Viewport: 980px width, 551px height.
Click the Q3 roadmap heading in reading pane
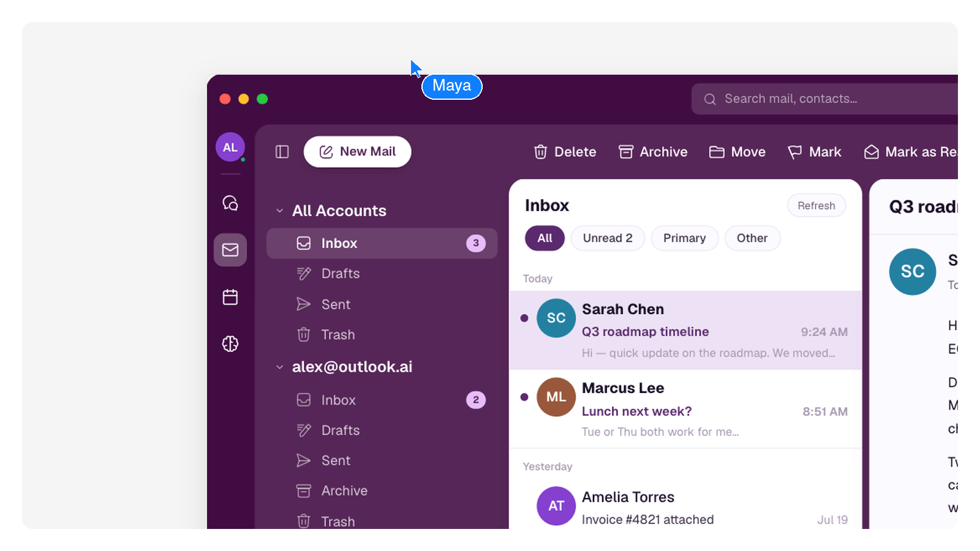(x=923, y=207)
